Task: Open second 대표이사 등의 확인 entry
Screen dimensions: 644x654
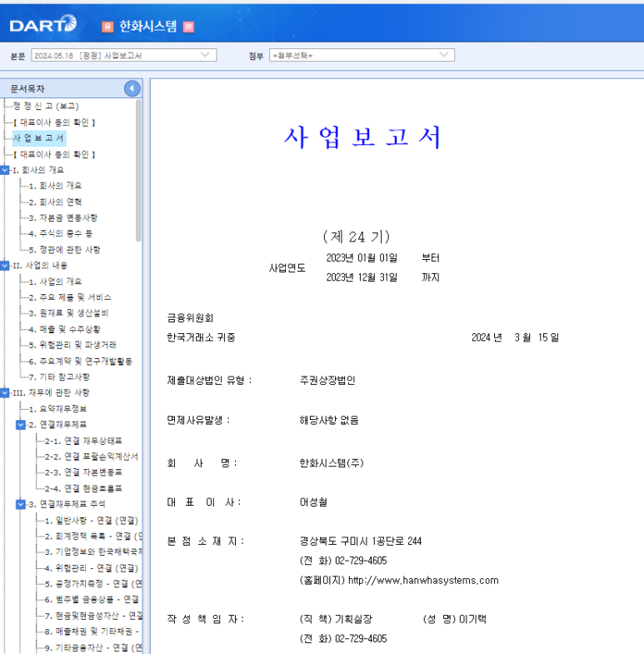Action: coord(54,154)
